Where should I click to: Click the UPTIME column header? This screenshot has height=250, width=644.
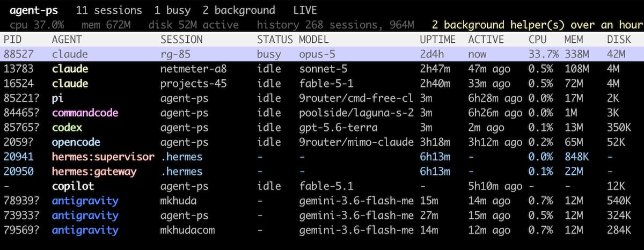438,40
